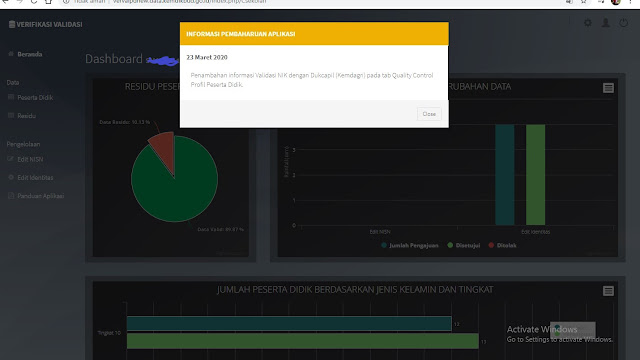Click the dialog header title bar text
Viewport: 640px width, 360px height.
pos(241,34)
